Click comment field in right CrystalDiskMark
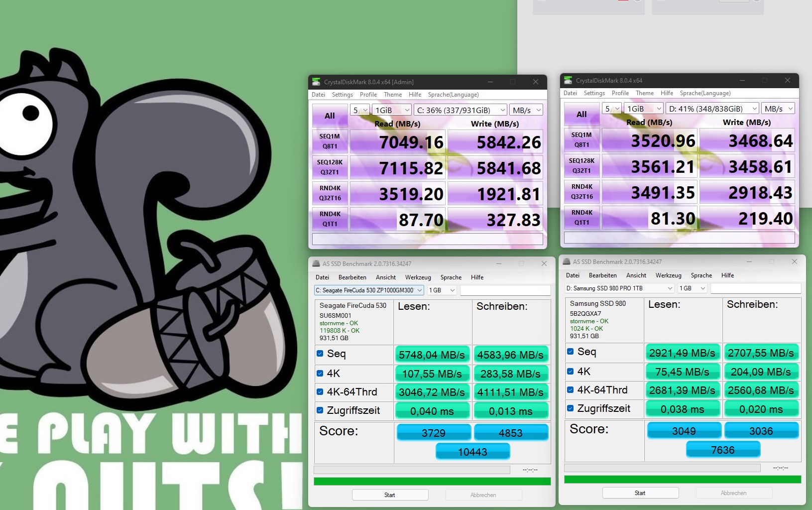Screen dimensions: 812x510 tap(680, 238)
